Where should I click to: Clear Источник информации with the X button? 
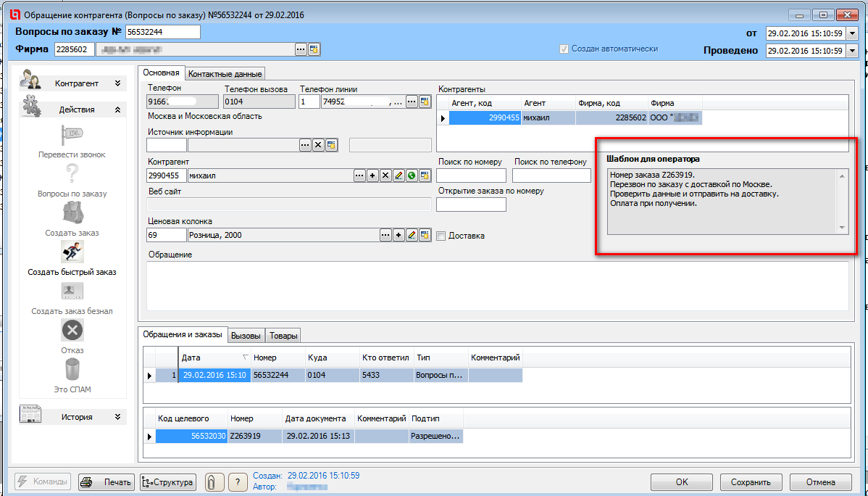[318, 145]
